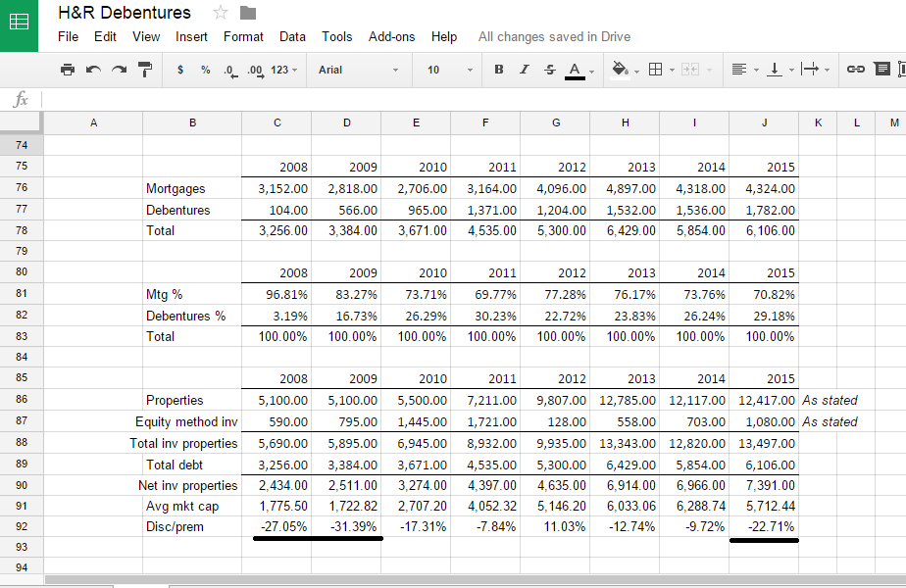Viewport: 906px width, 588px height.
Task: Open the font size 10 dropdown
Action: [449, 70]
